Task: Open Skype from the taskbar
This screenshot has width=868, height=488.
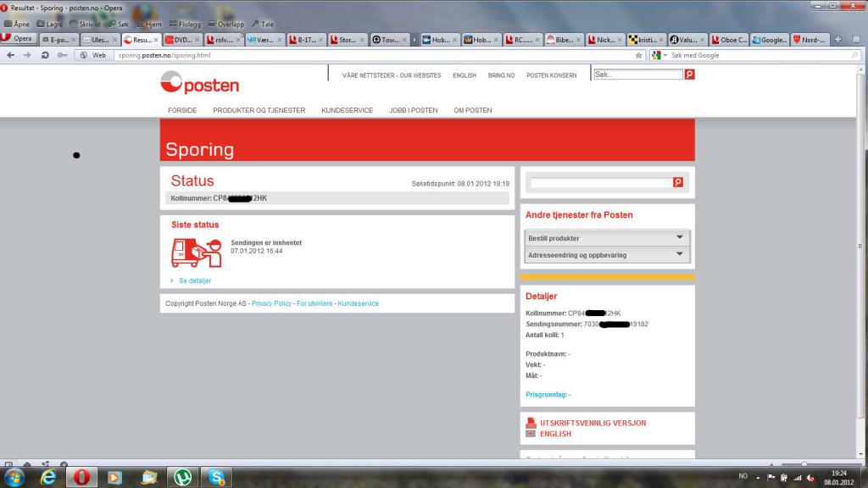Action: (x=214, y=478)
